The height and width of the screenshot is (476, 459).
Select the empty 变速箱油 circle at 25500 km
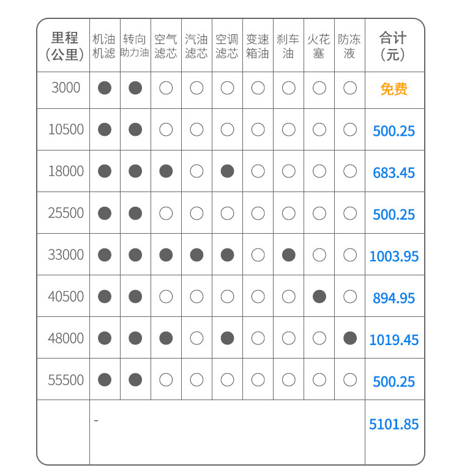[258, 214]
